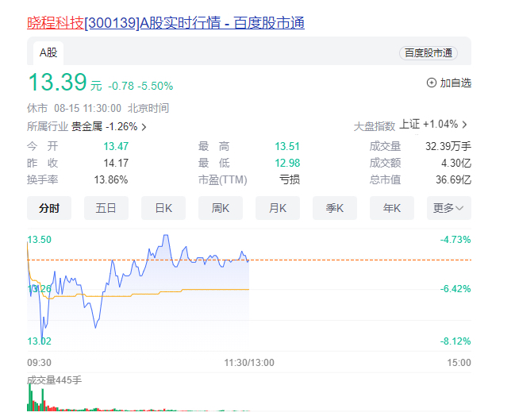Click the 成交额 value 4.30亿
515x420 pixels.
(x=456, y=163)
